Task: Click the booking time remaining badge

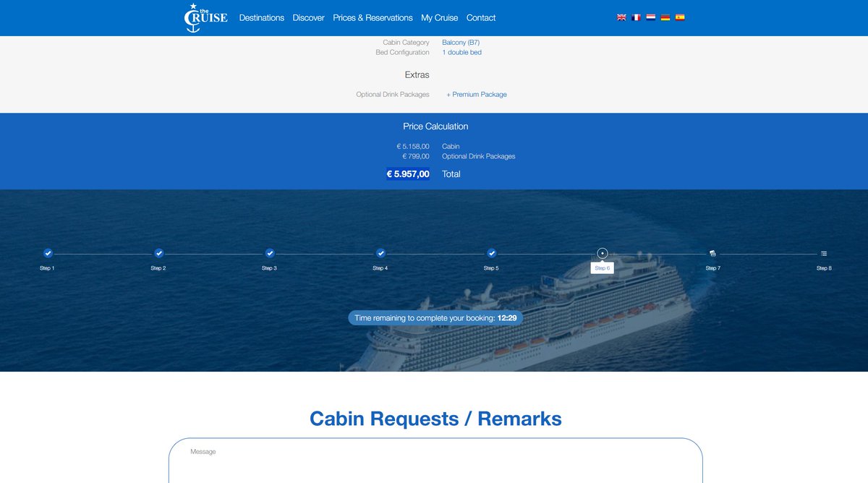Action: coord(435,318)
